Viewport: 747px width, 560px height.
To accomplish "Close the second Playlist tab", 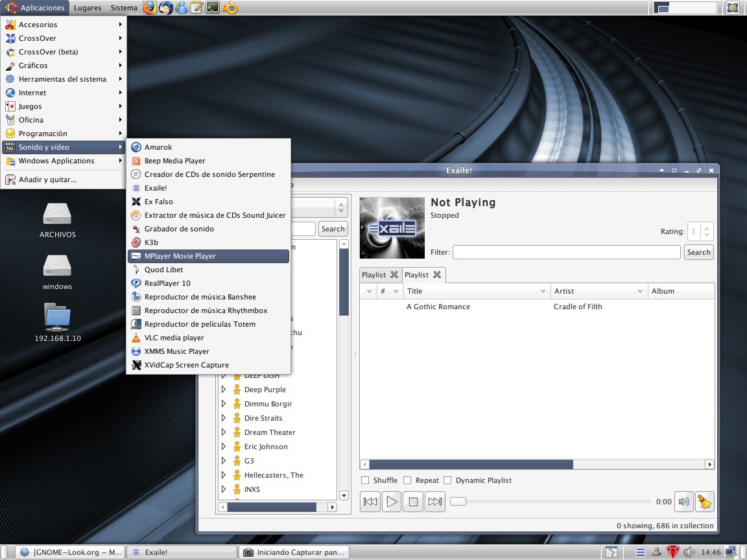I will point(437,274).
